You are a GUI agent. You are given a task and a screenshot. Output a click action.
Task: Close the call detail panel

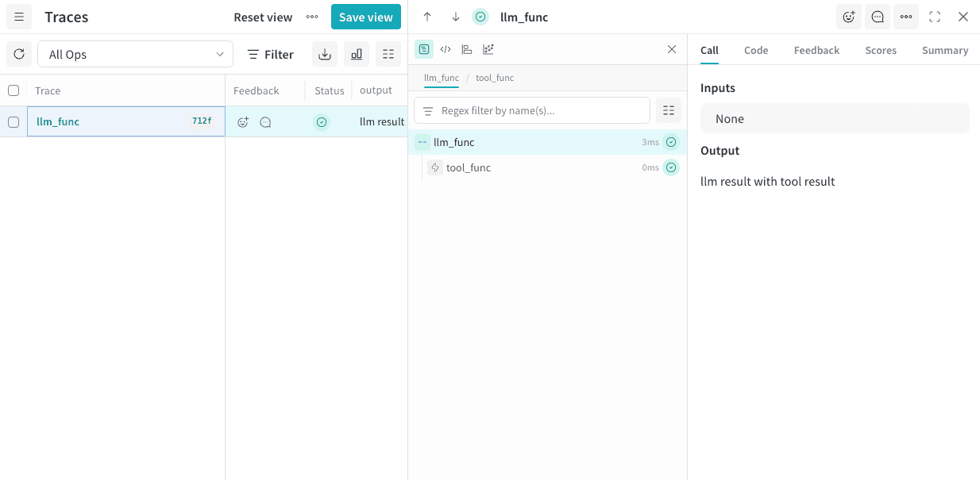[963, 17]
